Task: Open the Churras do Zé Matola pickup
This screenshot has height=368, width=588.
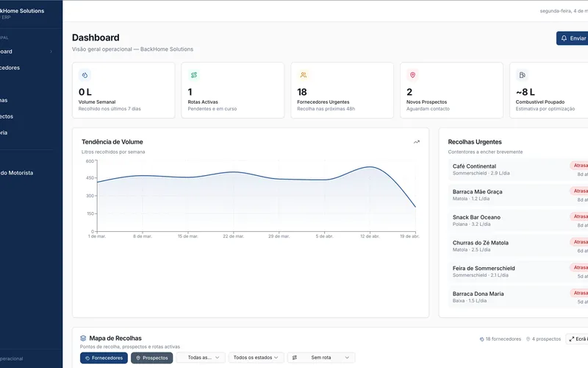Action: 518,246
